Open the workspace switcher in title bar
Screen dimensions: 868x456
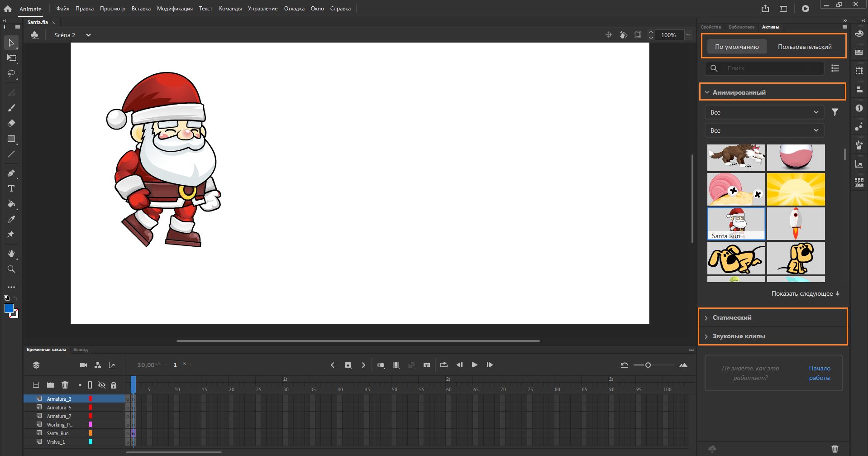(x=783, y=9)
